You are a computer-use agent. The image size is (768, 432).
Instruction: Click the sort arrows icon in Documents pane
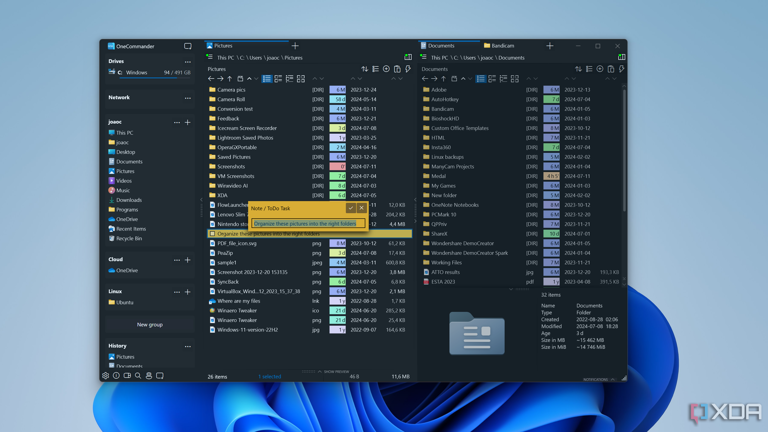(x=578, y=69)
